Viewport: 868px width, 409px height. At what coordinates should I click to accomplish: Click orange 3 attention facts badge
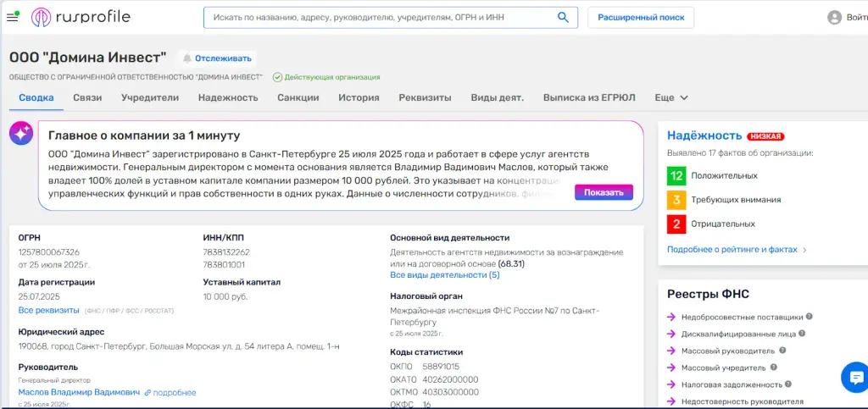676,200
